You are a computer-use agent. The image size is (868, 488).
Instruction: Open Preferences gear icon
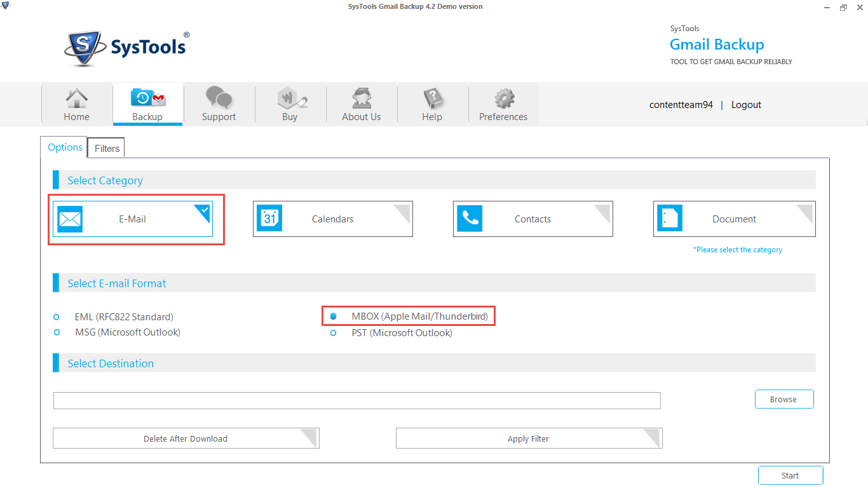[x=504, y=98]
